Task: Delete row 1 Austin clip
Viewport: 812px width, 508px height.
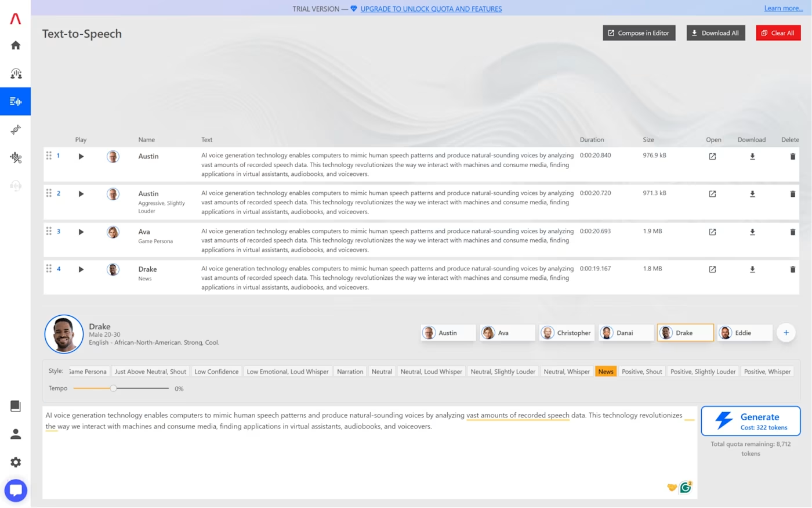Action: pos(793,156)
